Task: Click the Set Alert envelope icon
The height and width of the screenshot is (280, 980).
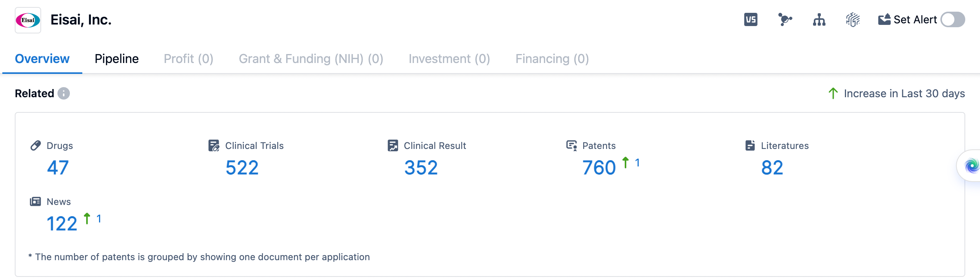Action: (884, 19)
